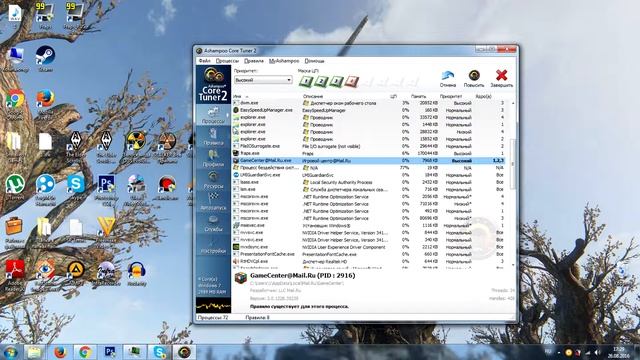This screenshot has width=640, height=360.
Task: Select the RtHDVCpl.exe process row
Action: [x=369, y=261]
